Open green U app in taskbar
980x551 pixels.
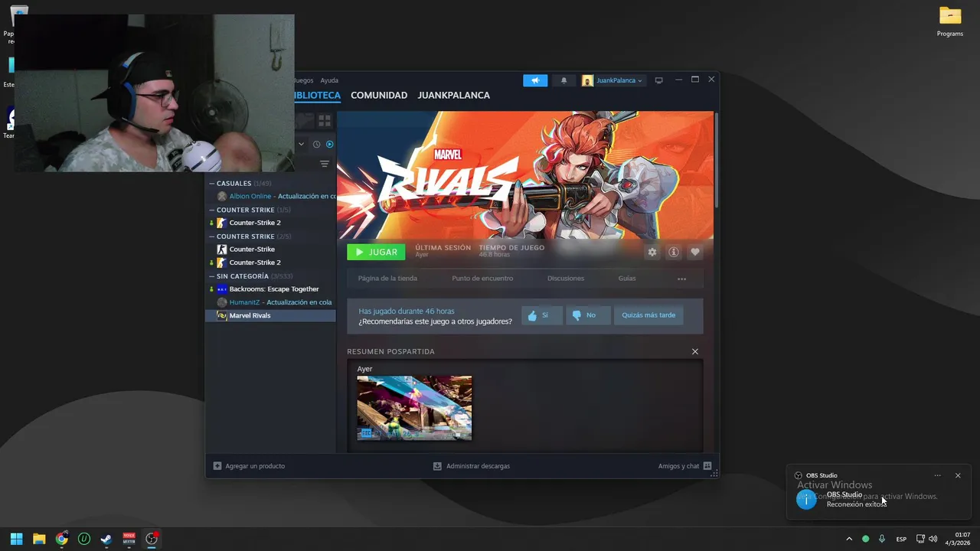click(x=84, y=539)
